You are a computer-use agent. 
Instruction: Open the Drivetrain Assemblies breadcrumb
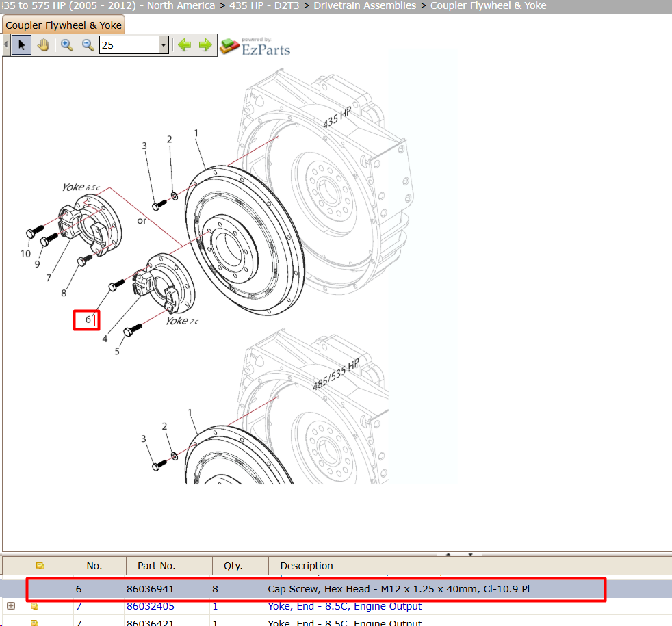365,5
